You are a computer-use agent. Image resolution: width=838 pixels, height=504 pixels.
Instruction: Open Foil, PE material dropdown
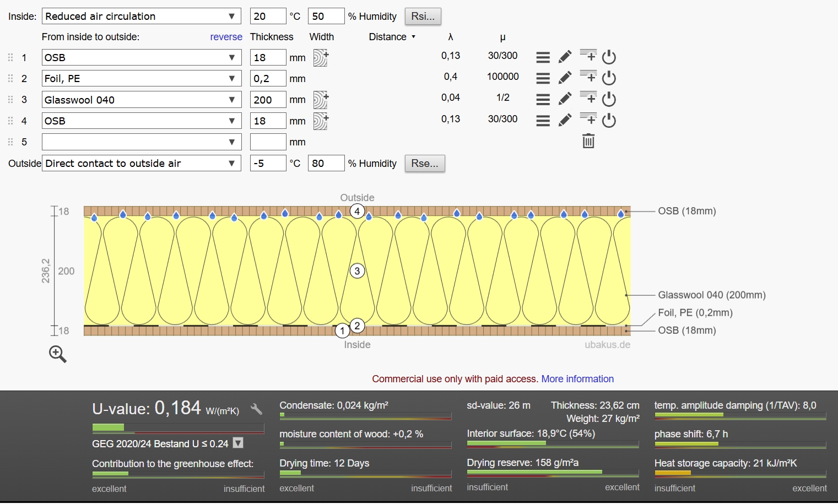point(141,78)
